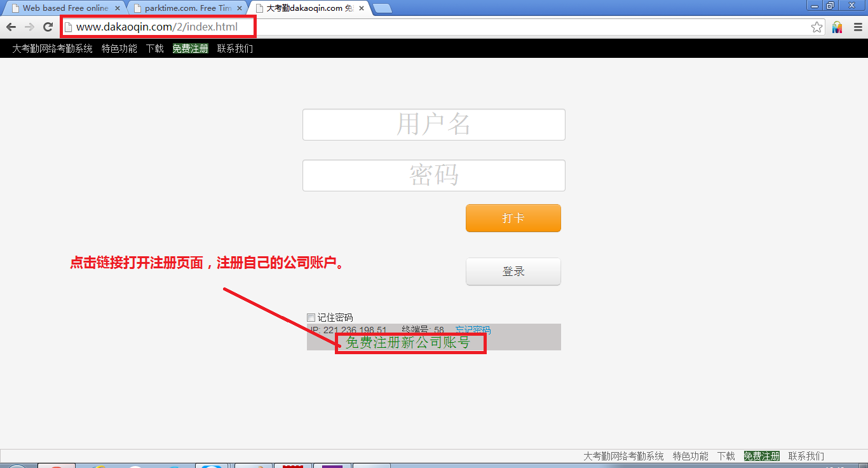
Task: Open the Chrome hamburger menu
Action: tap(857, 27)
